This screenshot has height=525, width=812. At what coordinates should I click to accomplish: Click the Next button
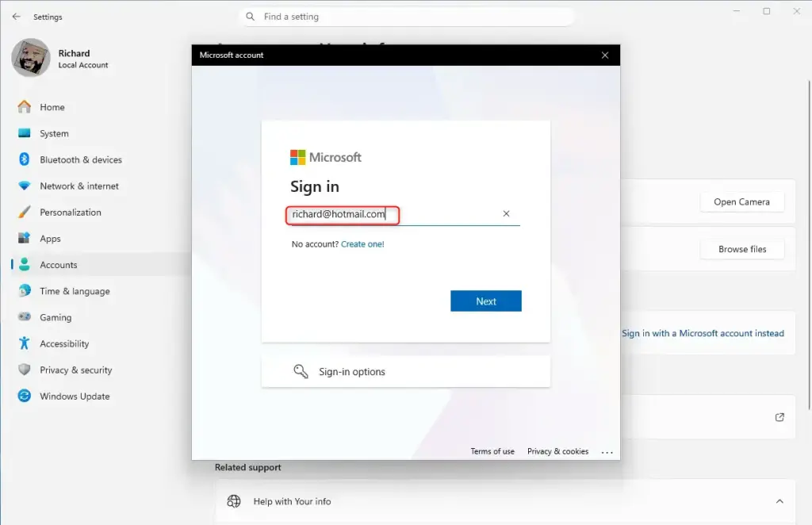pos(486,301)
